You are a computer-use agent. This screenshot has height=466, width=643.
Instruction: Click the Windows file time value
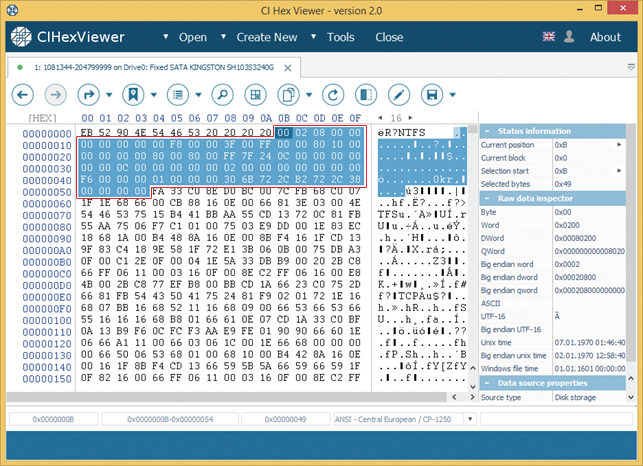(590, 368)
